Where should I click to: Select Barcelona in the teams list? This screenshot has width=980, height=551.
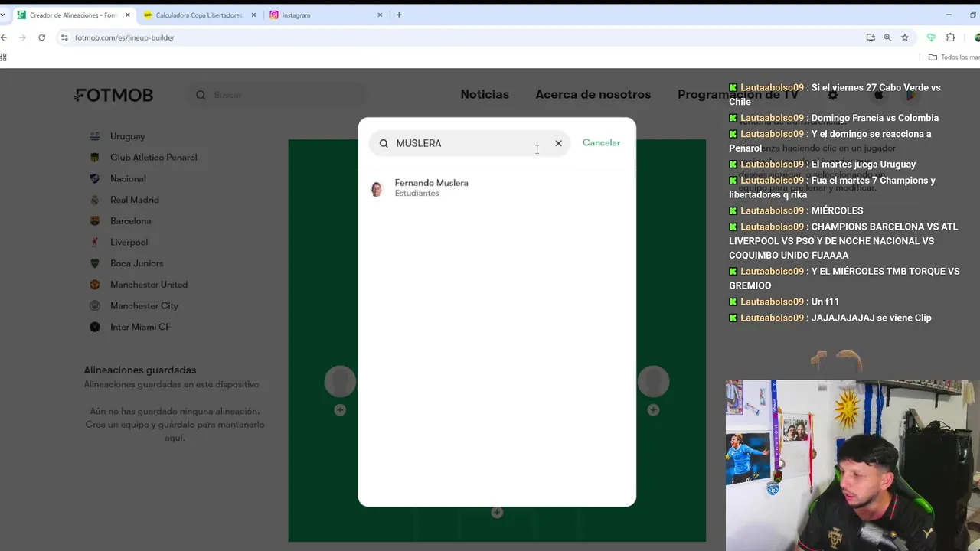click(x=130, y=221)
